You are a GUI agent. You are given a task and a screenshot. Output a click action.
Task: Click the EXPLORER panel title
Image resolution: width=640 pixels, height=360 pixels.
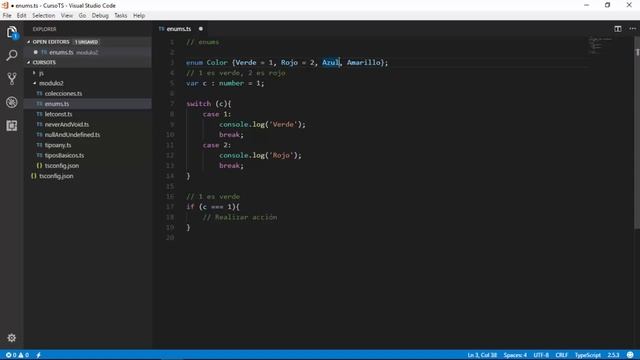click(44, 29)
